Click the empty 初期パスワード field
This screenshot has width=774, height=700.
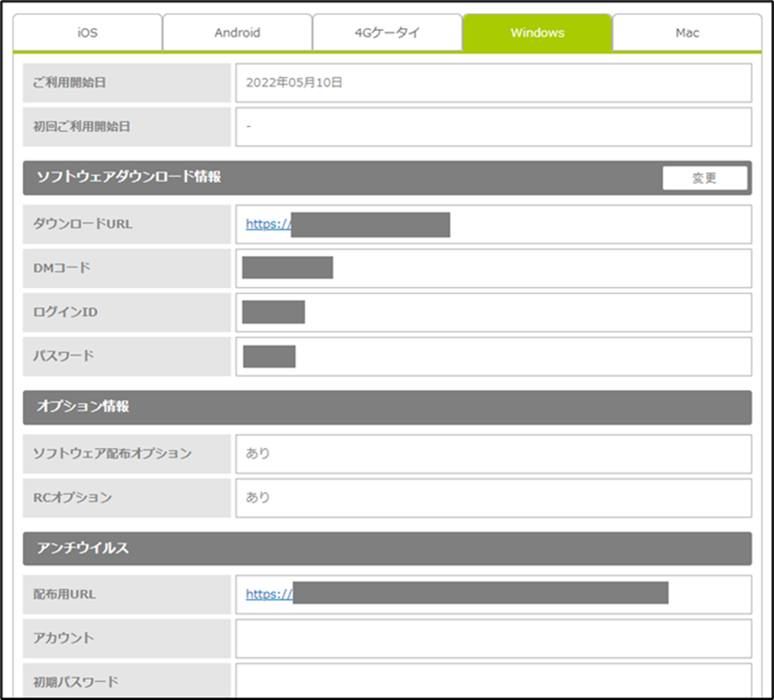click(x=493, y=681)
